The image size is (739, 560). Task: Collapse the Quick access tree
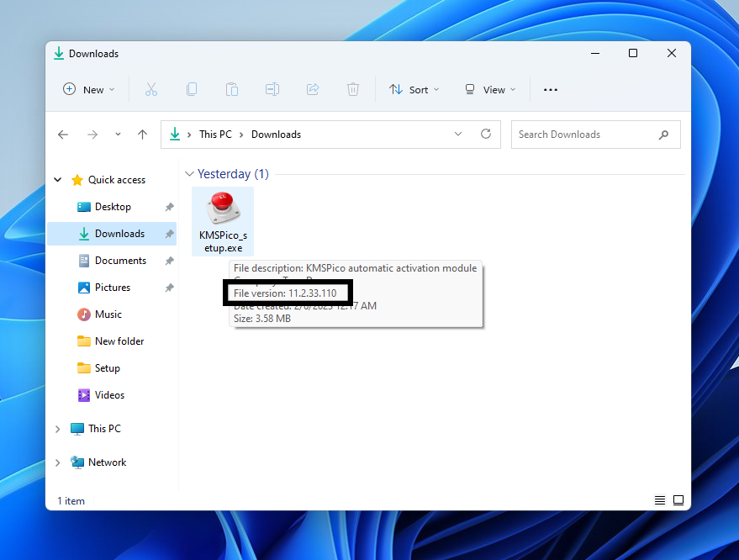pyautogui.click(x=58, y=180)
